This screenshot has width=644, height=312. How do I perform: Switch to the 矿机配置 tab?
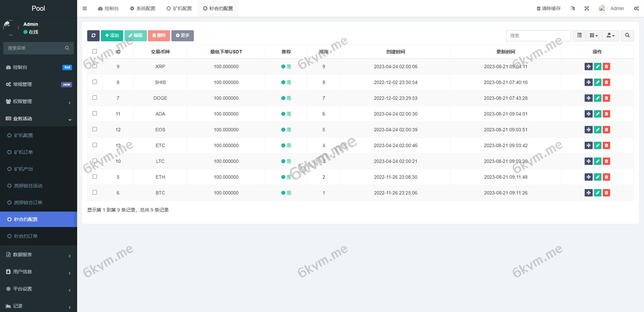tap(179, 8)
